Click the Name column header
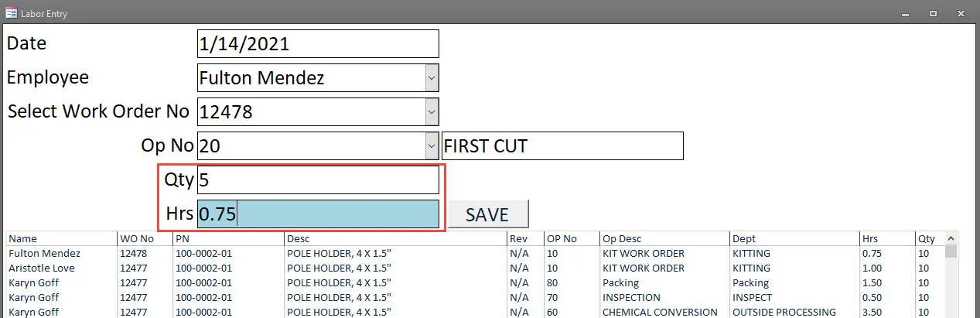Image resolution: width=980 pixels, height=318 pixels. pyautogui.click(x=23, y=239)
